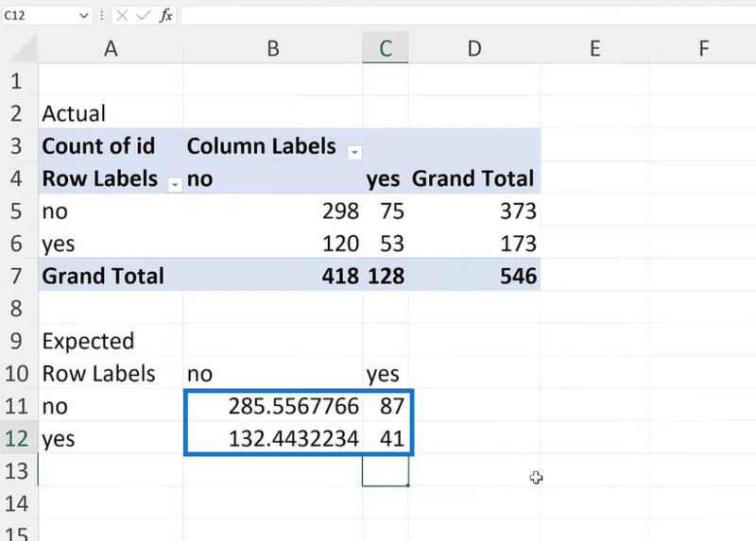Select column D header
The image size is (756, 541).
click(x=474, y=48)
